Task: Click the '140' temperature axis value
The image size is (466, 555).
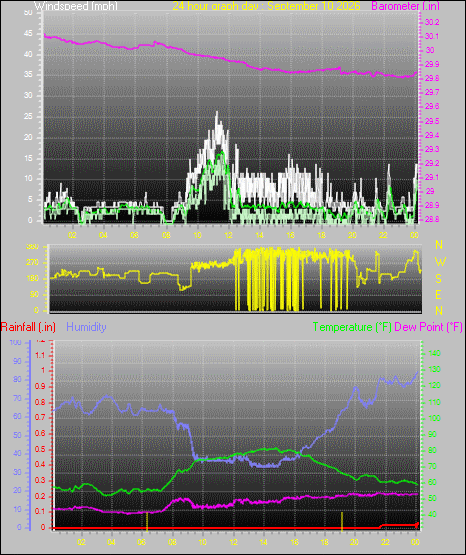Action: click(x=435, y=353)
